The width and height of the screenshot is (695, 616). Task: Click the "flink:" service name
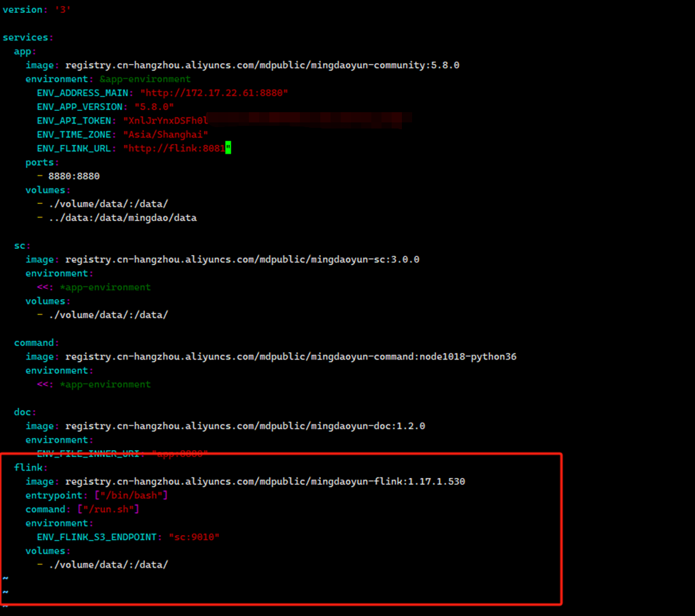(x=31, y=468)
